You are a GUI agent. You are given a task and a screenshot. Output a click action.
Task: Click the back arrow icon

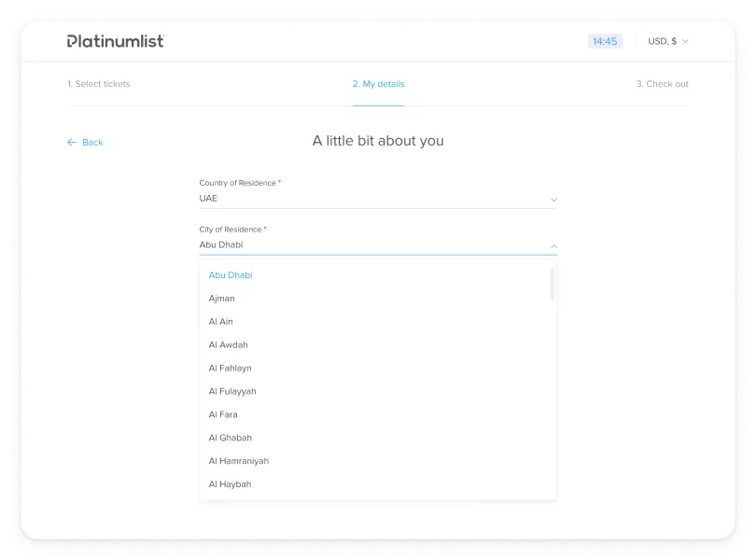click(x=72, y=143)
